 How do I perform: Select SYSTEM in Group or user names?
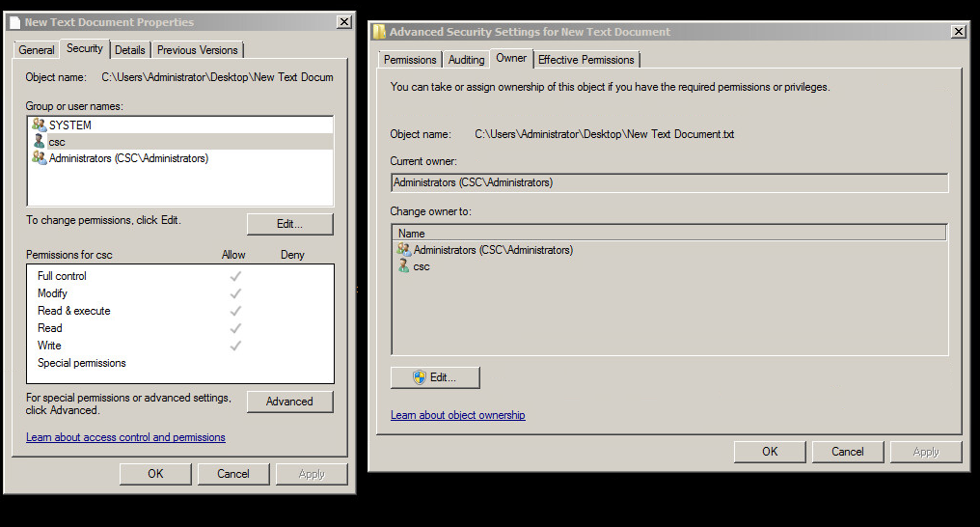point(180,125)
